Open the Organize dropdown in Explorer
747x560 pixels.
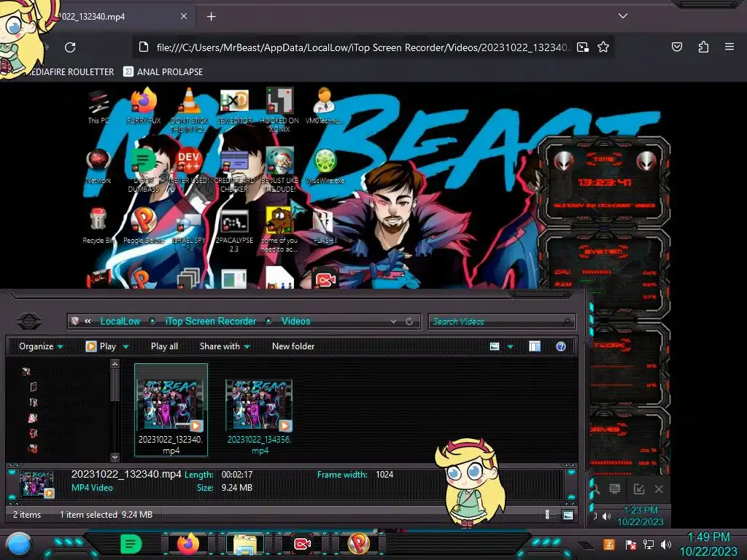[x=41, y=346]
